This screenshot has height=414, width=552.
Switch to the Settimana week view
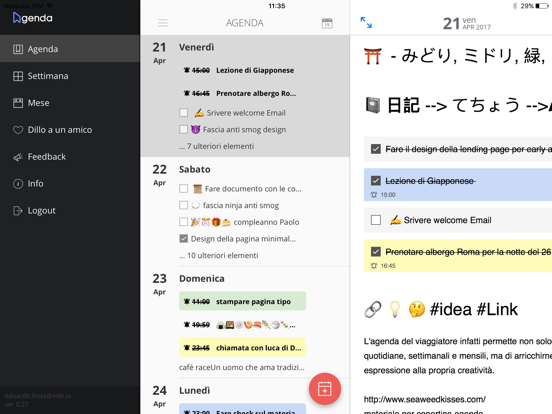70,76
